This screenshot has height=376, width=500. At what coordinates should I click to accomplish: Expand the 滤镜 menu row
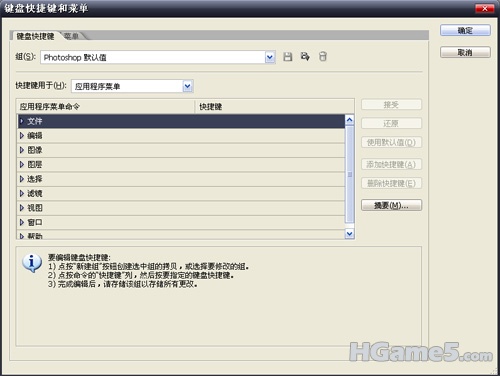22,193
